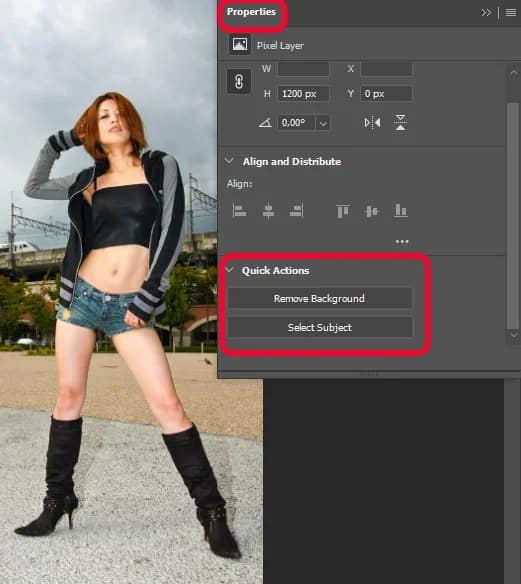
Task: Align vertical centers
Action: [x=371, y=211]
